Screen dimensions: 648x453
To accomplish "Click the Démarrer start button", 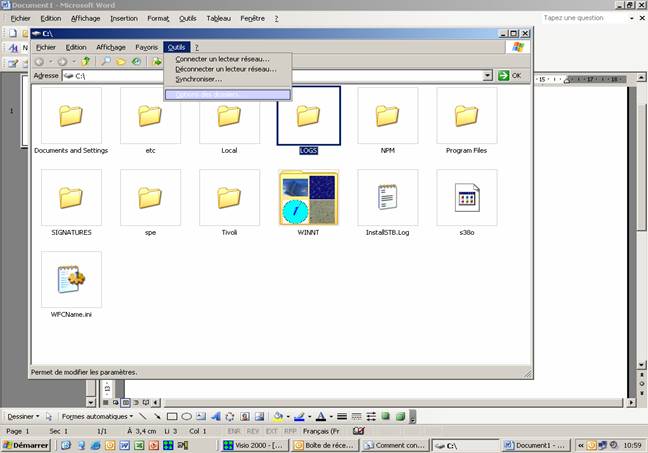I will [26, 445].
